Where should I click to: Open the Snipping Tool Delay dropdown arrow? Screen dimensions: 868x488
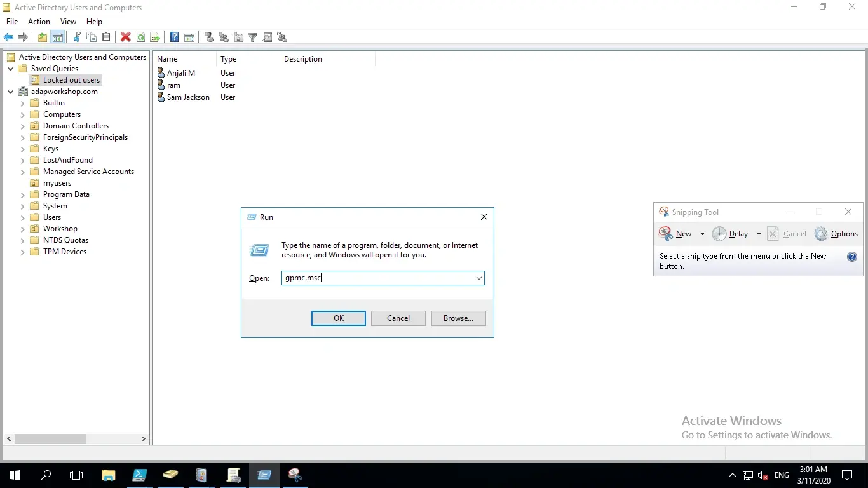tap(759, 234)
